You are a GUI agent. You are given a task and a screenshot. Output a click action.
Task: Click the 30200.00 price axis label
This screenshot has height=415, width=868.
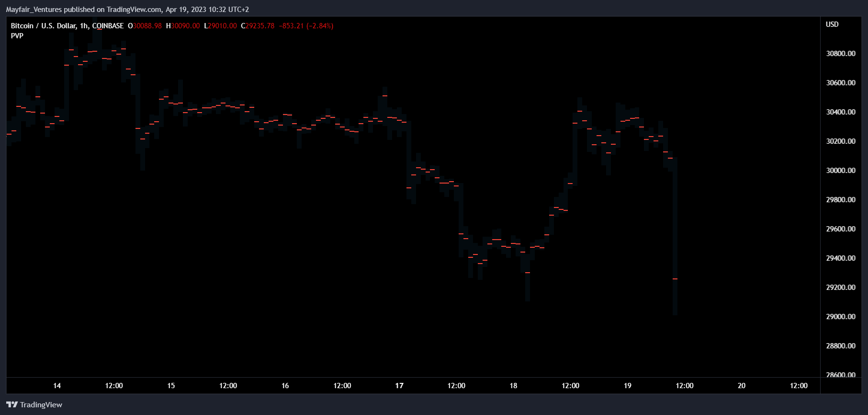pyautogui.click(x=841, y=141)
